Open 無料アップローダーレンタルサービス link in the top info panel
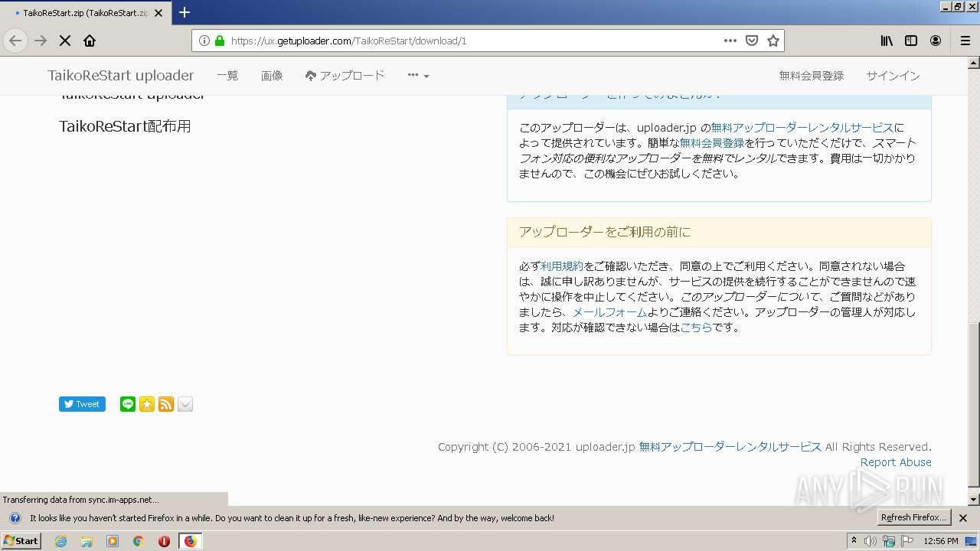 (x=802, y=128)
